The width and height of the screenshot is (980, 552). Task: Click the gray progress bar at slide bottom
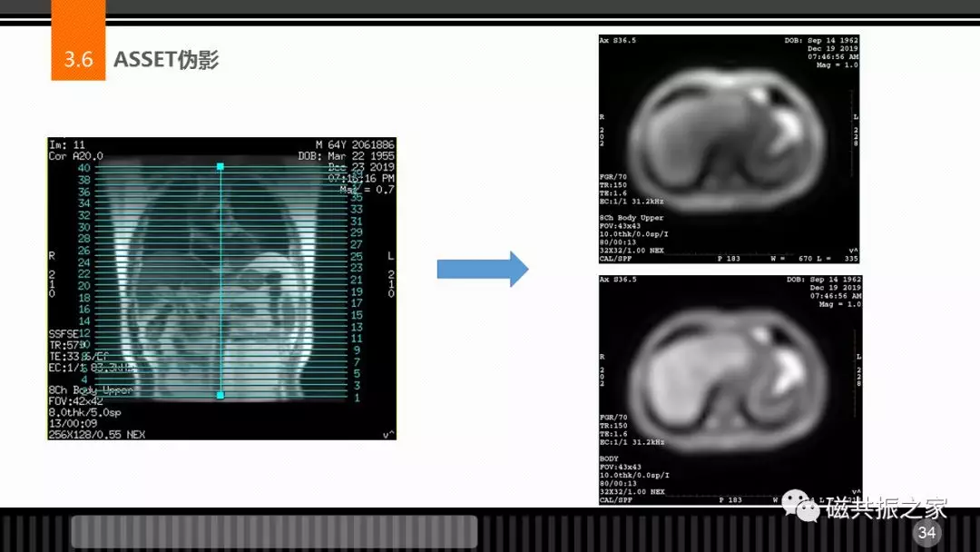point(274,531)
